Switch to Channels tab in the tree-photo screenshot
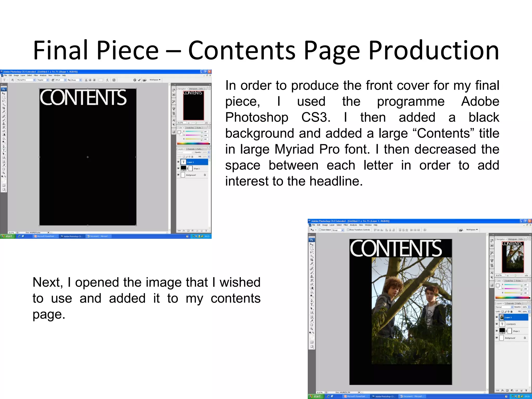 point(510,303)
